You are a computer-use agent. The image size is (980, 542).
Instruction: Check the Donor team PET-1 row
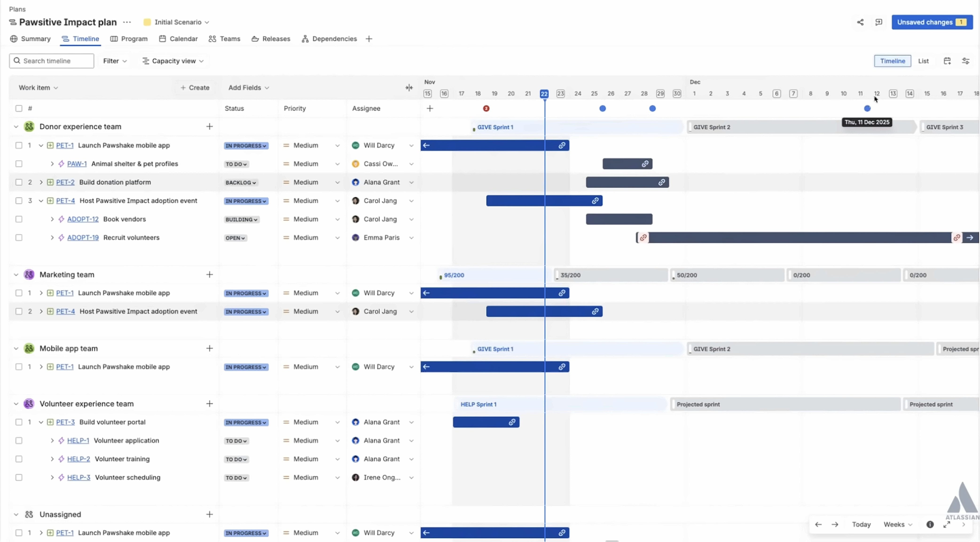(x=19, y=145)
